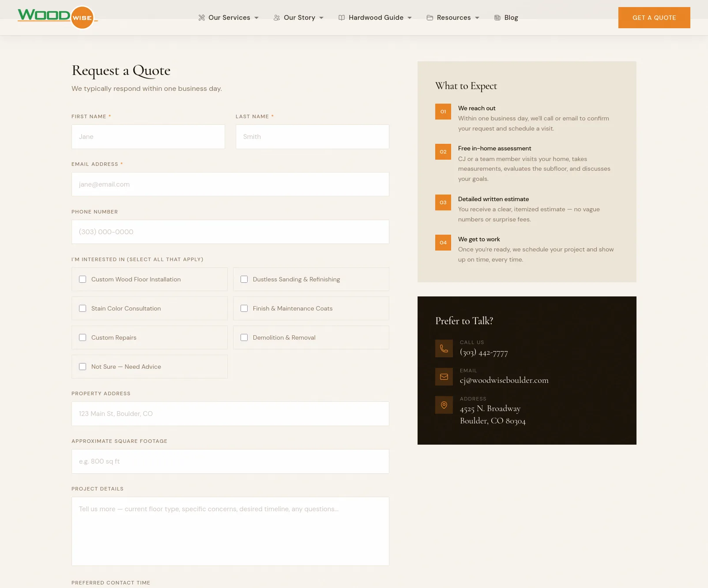Open the Blog page from the navigation
This screenshot has height=588, width=708.
point(511,18)
